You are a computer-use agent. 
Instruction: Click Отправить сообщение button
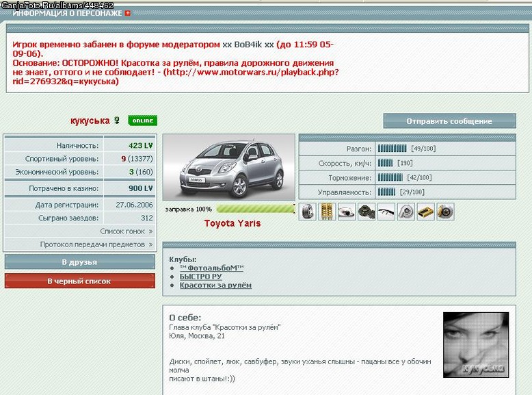449,121
